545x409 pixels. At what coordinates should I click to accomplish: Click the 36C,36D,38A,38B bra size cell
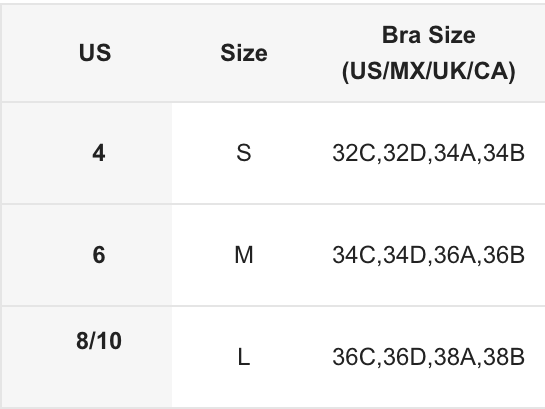[428, 357]
